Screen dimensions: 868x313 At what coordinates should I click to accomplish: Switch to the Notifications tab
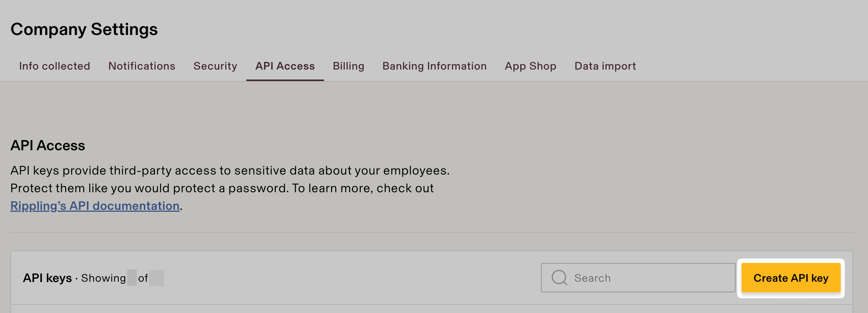(x=142, y=66)
